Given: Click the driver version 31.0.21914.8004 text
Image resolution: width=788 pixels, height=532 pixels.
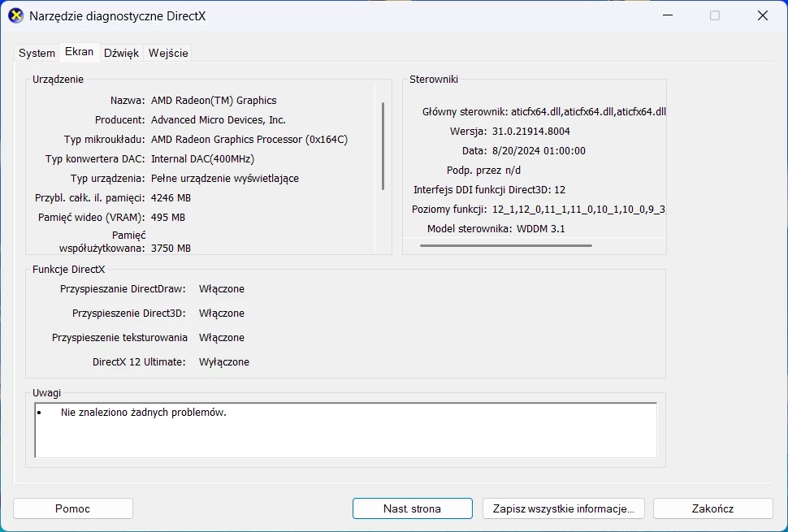Looking at the screenshot, I should tap(530, 132).
